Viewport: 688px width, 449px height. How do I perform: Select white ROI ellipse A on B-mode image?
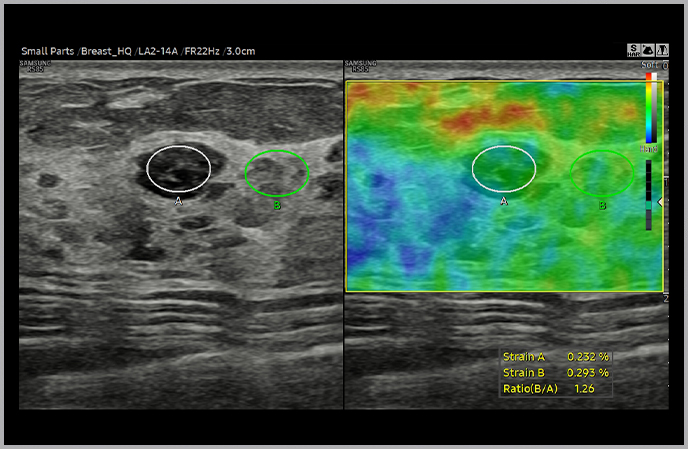179,169
